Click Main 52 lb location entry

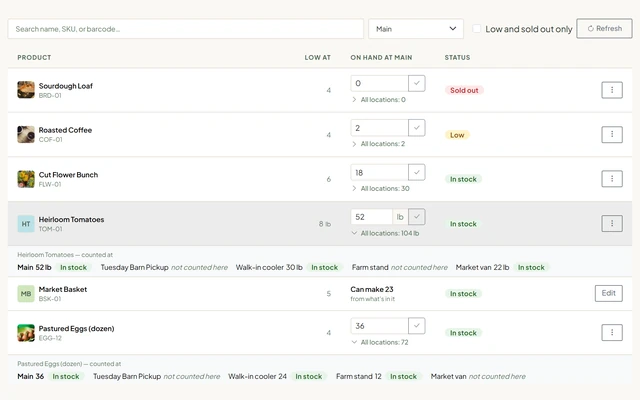tap(34, 267)
